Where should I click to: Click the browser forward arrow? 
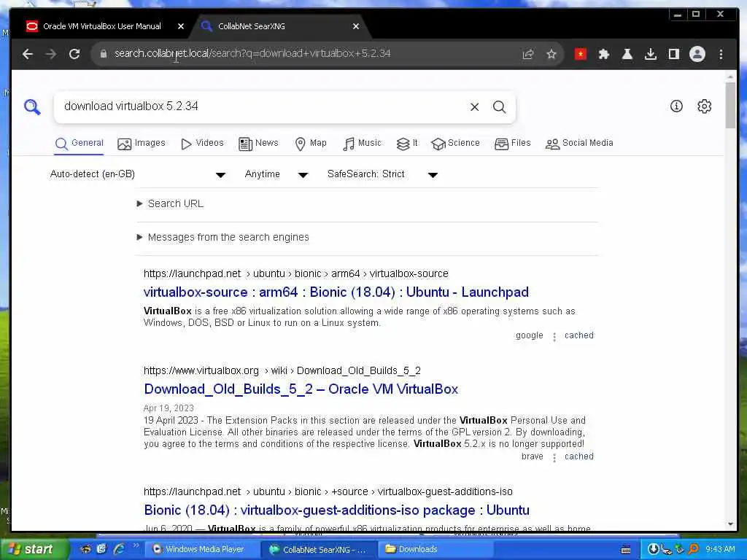point(51,54)
